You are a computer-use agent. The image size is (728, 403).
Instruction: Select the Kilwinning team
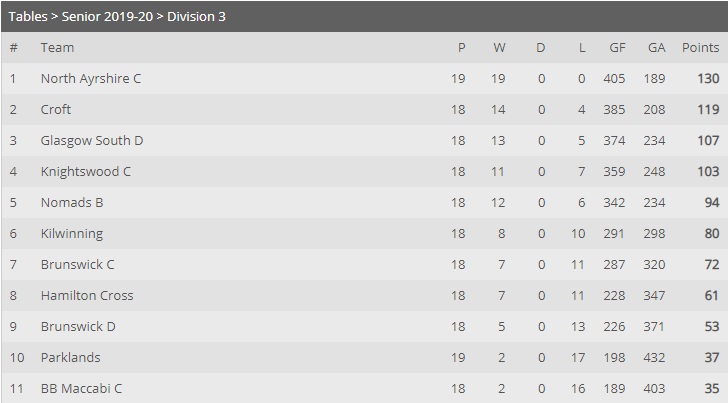(72, 234)
